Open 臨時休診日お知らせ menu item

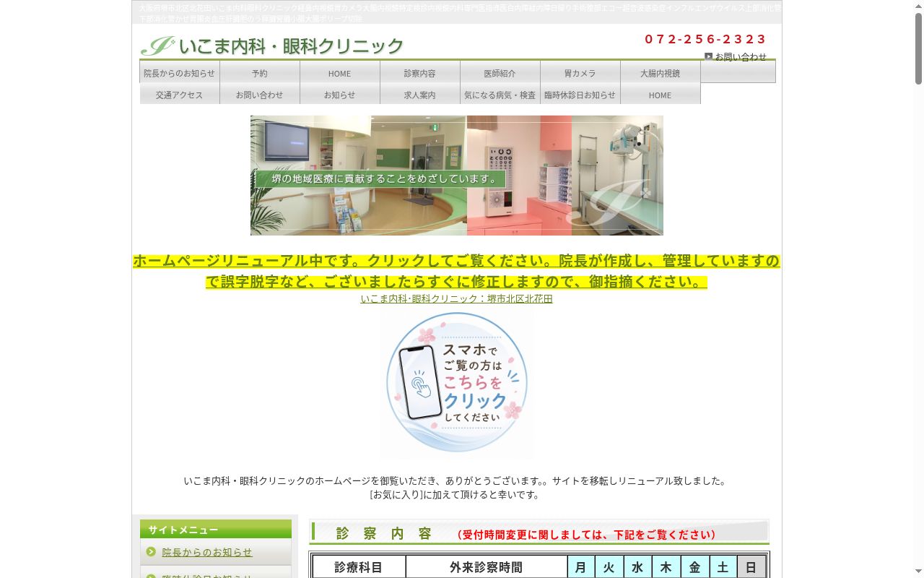pyautogui.click(x=580, y=95)
